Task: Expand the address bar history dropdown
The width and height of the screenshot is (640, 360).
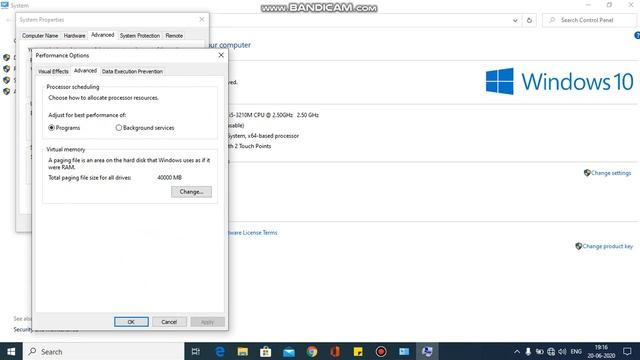Action: tap(515, 20)
